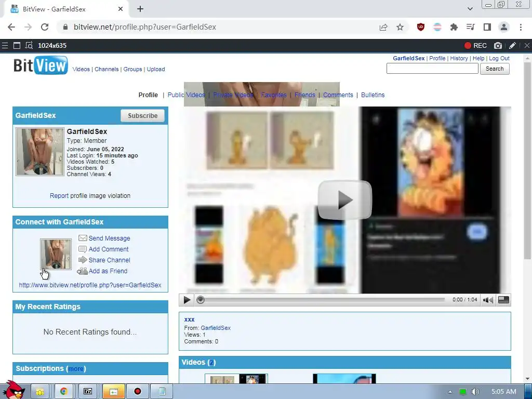Open the Subscriptions more link
The width and height of the screenshot is (532, 399).
(76, 369)
